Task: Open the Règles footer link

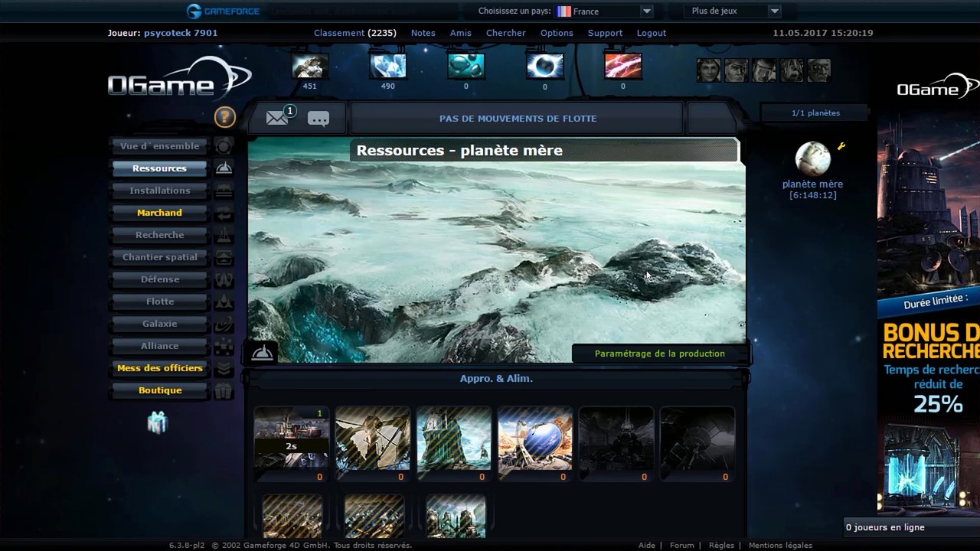Action: [x=721, y=546]
